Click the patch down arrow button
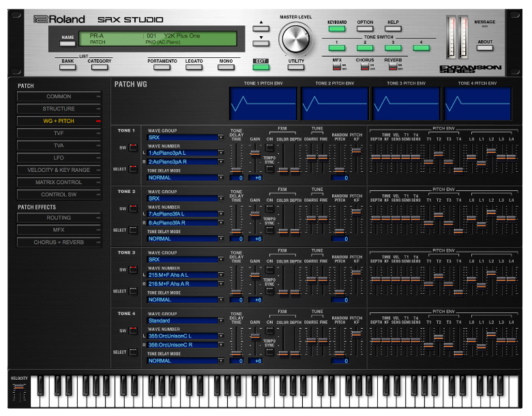 pos(261,44)
